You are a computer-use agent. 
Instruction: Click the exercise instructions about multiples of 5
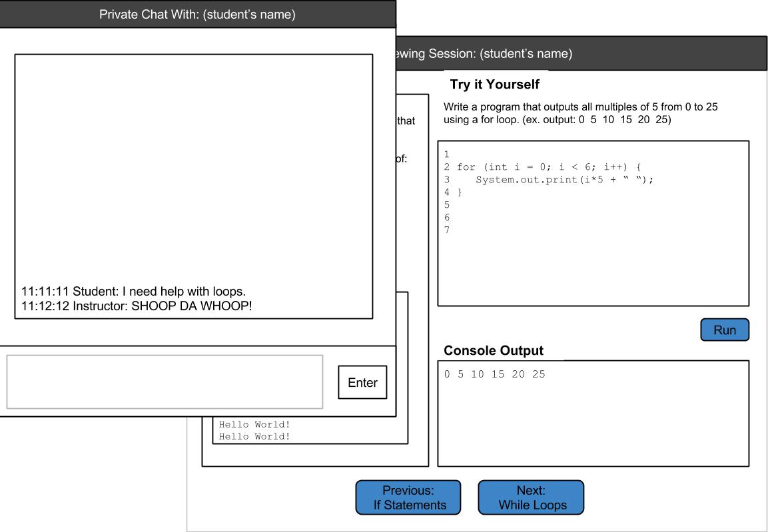point(580,113)
